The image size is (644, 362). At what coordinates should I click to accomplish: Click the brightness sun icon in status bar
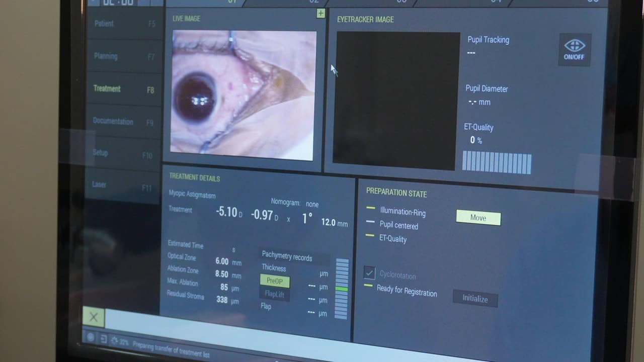point(114,340)
